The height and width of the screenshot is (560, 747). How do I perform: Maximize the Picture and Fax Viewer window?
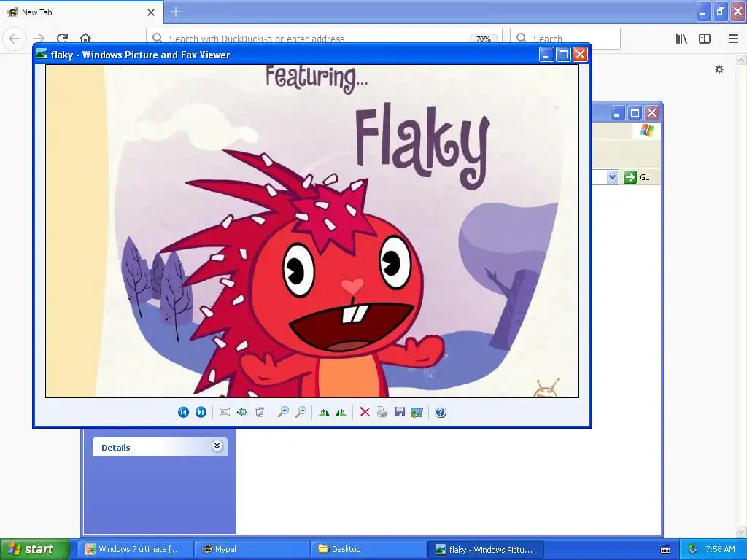563,55
